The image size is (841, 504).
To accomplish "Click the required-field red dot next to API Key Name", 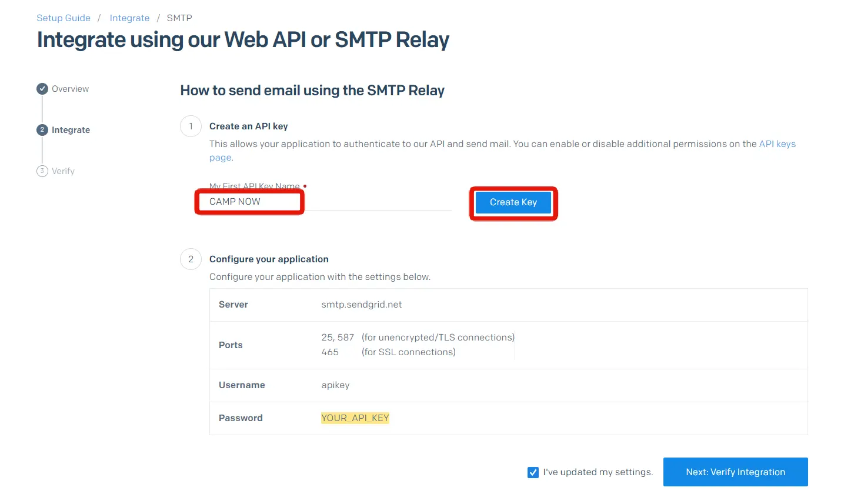I will click(305, 185).
